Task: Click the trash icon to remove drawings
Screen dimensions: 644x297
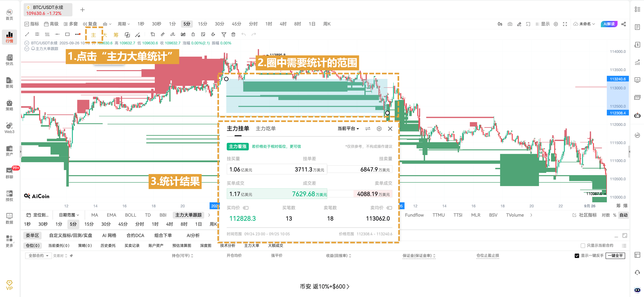Action: click(x=234, y=34)
